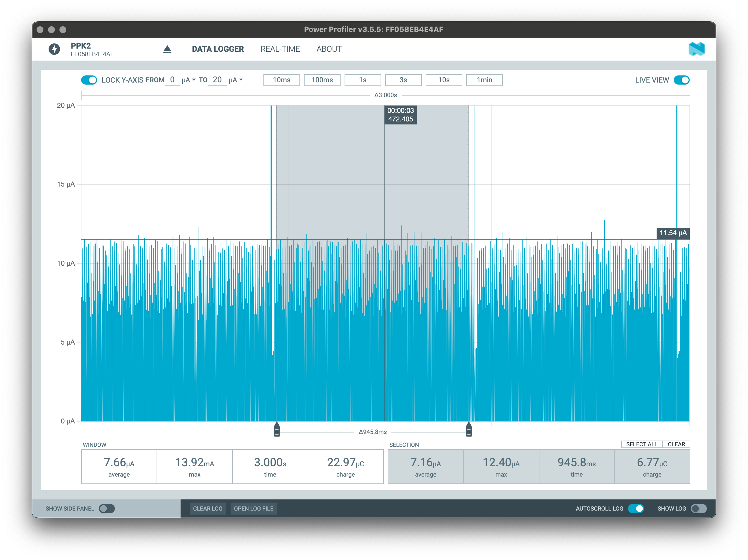Click the Clear Log button
This screenshot has height=560, width=748.
[x=208, y=509]
